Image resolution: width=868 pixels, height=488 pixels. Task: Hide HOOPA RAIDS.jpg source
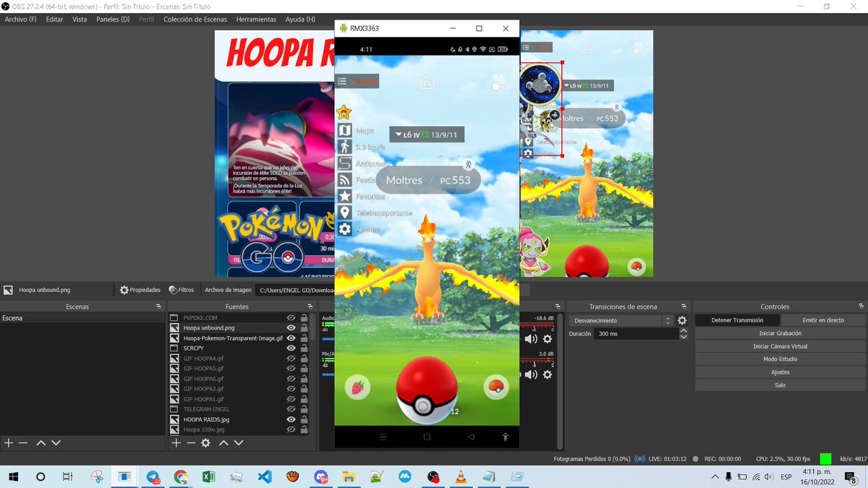click(291, 419)
